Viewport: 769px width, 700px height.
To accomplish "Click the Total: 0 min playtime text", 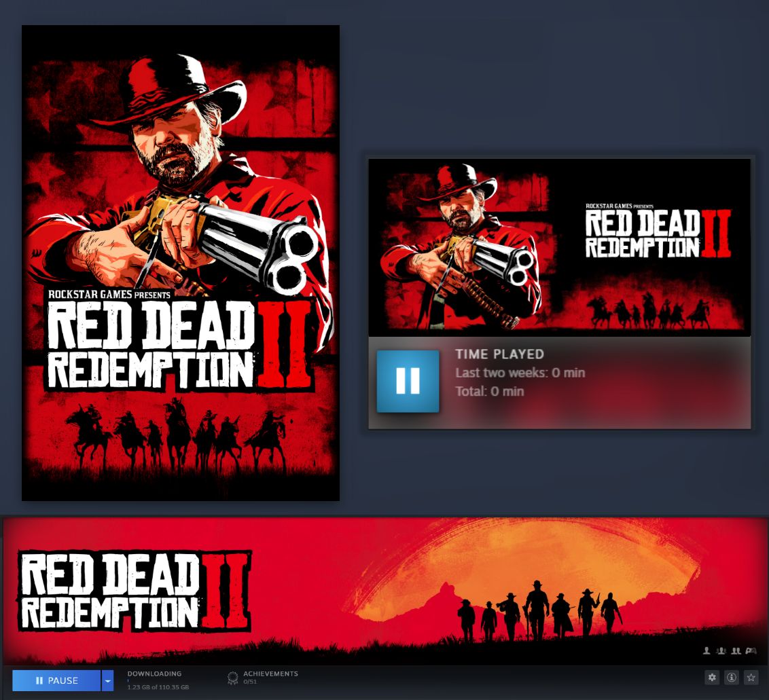I will pos(489,391).
